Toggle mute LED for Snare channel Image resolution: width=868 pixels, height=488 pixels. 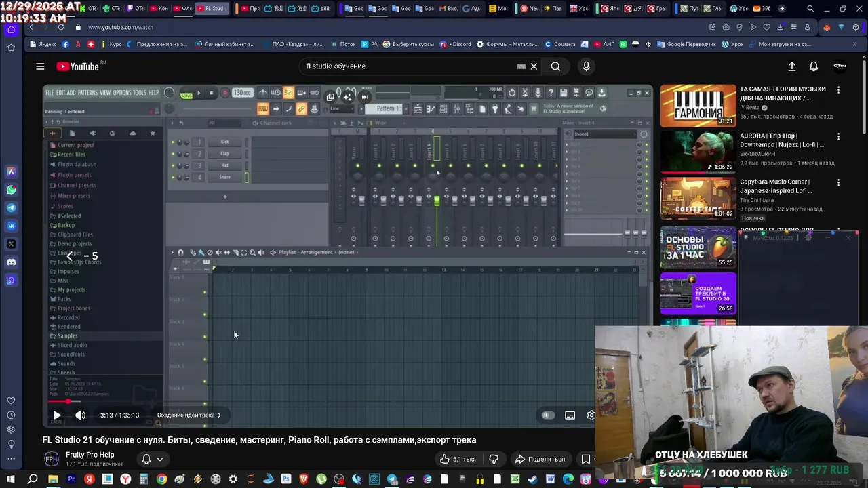[173, 177]
